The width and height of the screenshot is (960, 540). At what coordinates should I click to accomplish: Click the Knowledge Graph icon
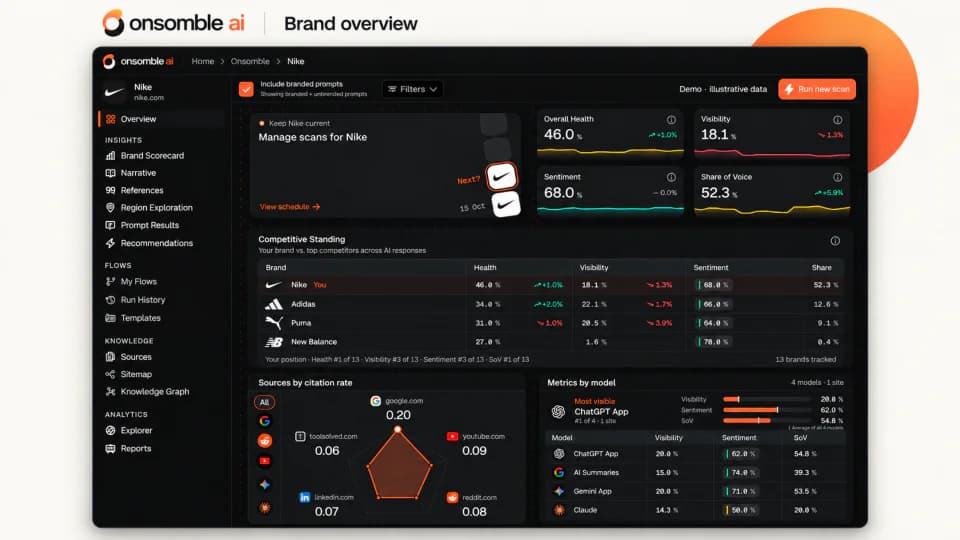pos(110,392)
